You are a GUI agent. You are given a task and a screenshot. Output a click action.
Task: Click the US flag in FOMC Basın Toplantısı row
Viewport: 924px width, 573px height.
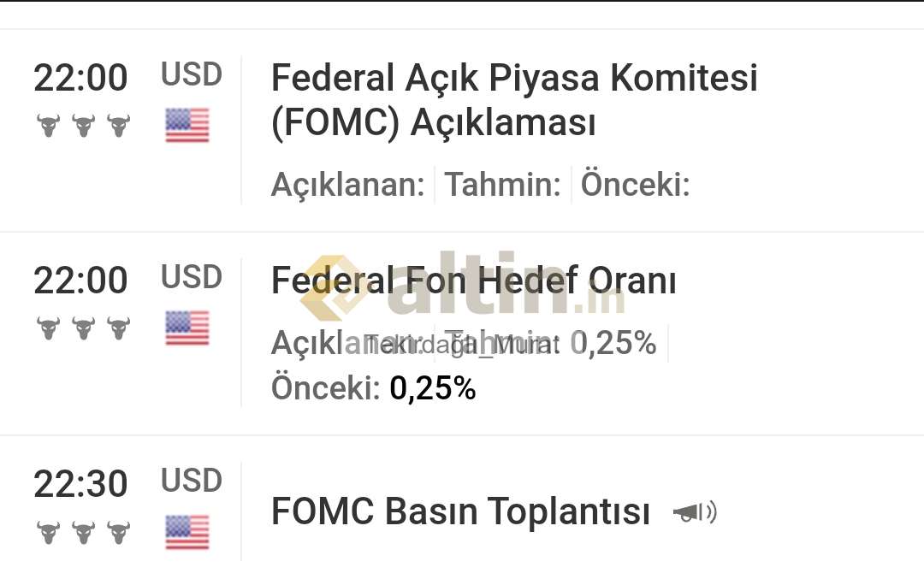coord(187,532)
